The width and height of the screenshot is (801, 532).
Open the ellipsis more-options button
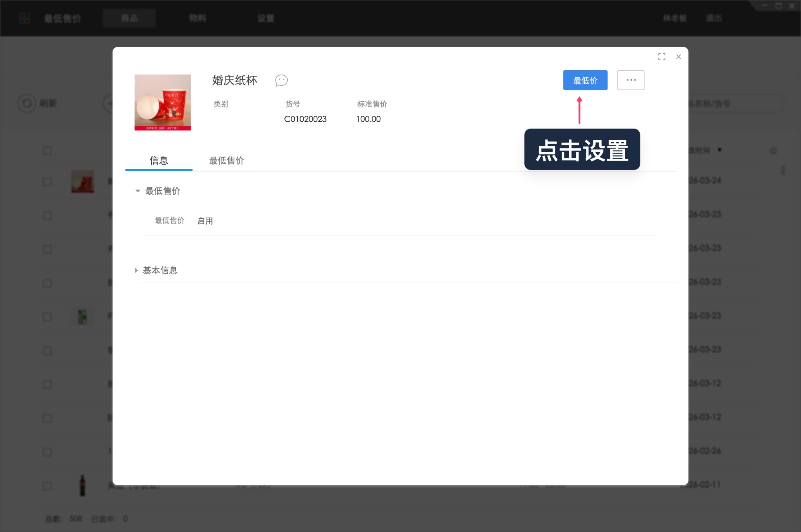coord(630,80)
